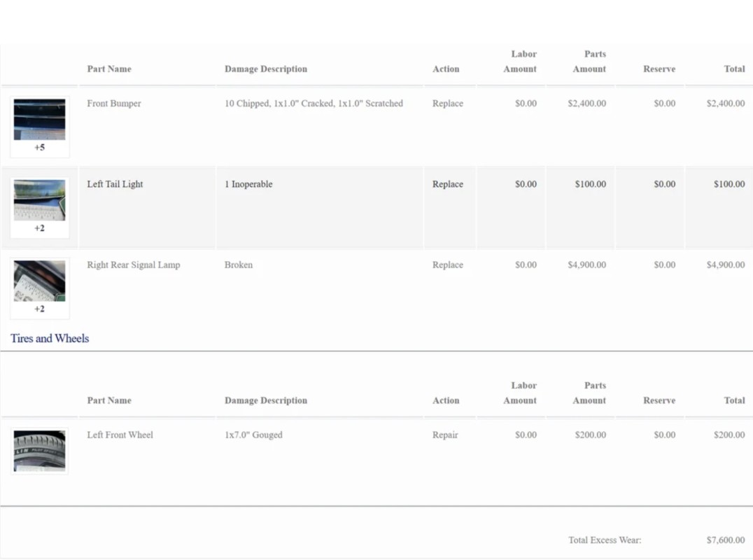Sort by first table's Part Name header
Image resolution: width=753 pixels, height=560 pixels.
[x=109, y=69]
